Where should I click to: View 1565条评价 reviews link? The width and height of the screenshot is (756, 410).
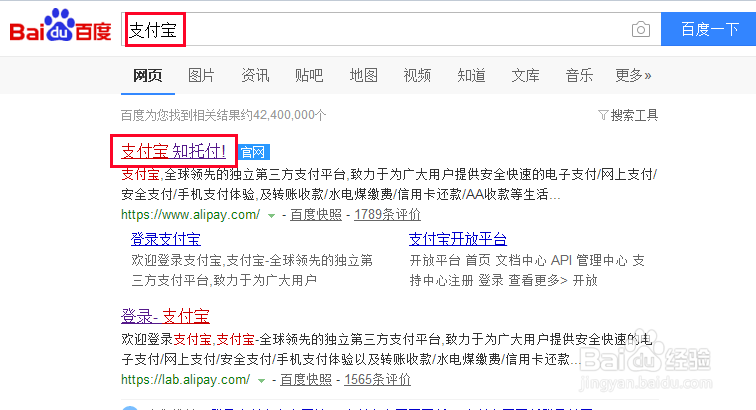point(378,380)
